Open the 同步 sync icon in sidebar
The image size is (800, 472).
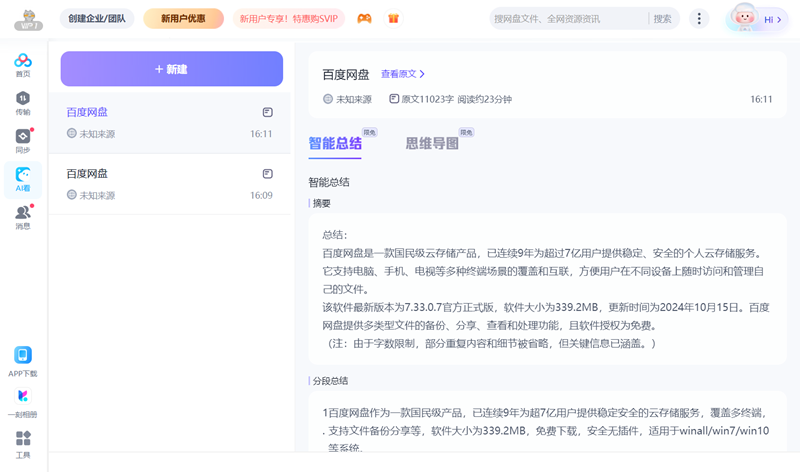22,141
